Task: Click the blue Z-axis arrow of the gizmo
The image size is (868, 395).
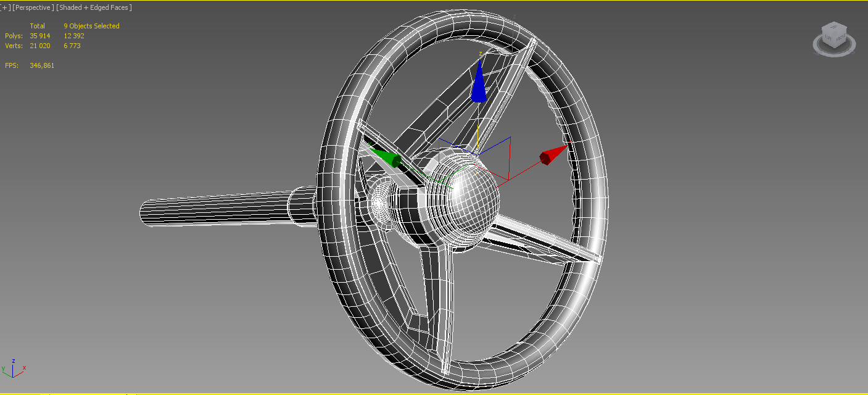Action: pyautogui.click(x=479, y=89)
